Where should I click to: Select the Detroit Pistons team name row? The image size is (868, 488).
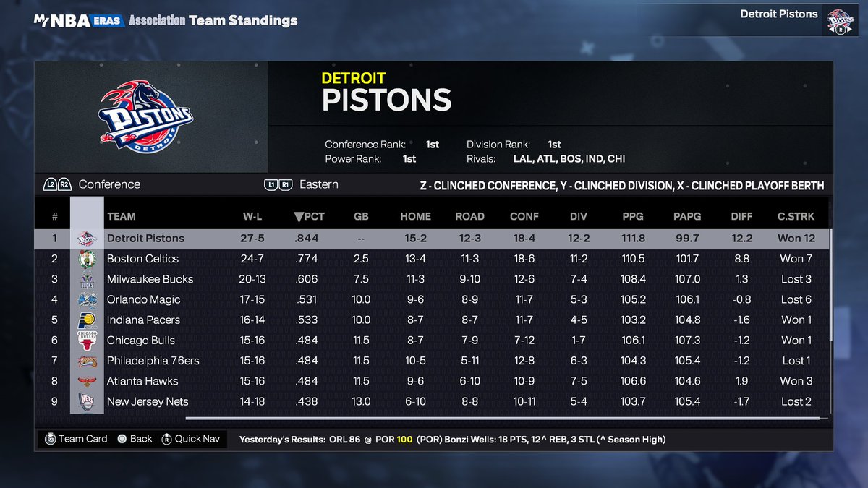coord(145,239)
